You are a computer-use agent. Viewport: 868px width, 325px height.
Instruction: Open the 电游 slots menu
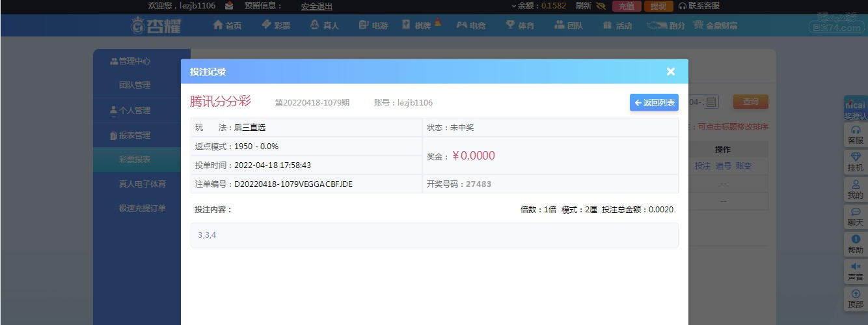pyautogui.click(x=373, y=25)
